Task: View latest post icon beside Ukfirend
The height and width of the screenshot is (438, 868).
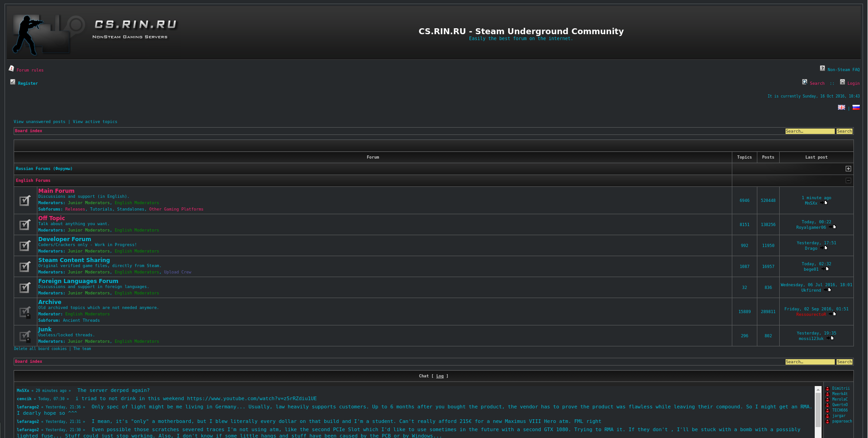Action: pos(827,290)
